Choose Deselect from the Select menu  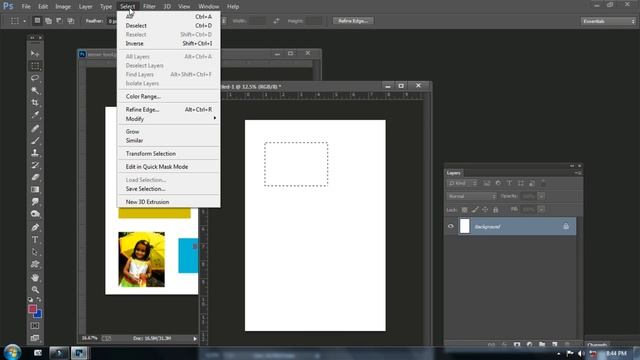[169, 25]
